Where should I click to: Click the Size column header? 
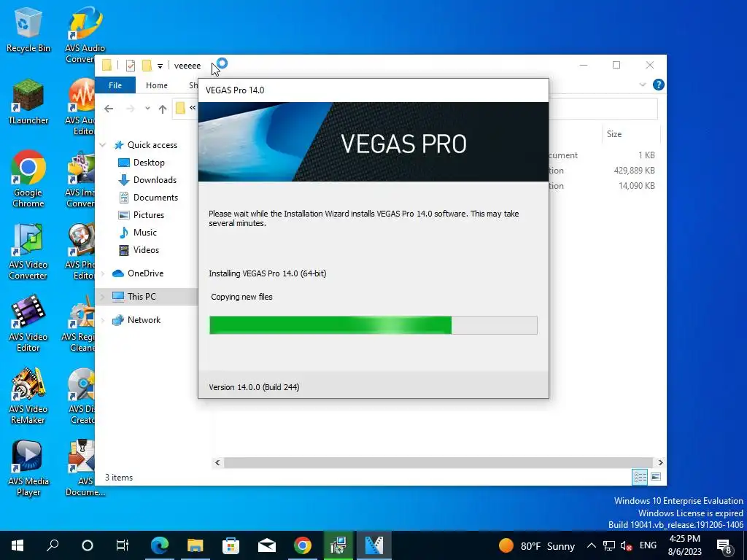pyautogui.click(x=631, y=134)
